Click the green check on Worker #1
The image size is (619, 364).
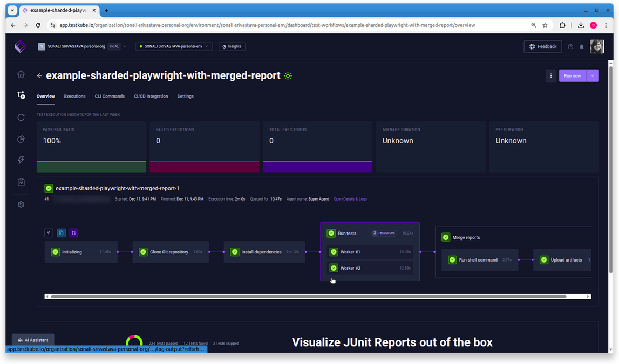pyautogui.click(x=334, y=252)
